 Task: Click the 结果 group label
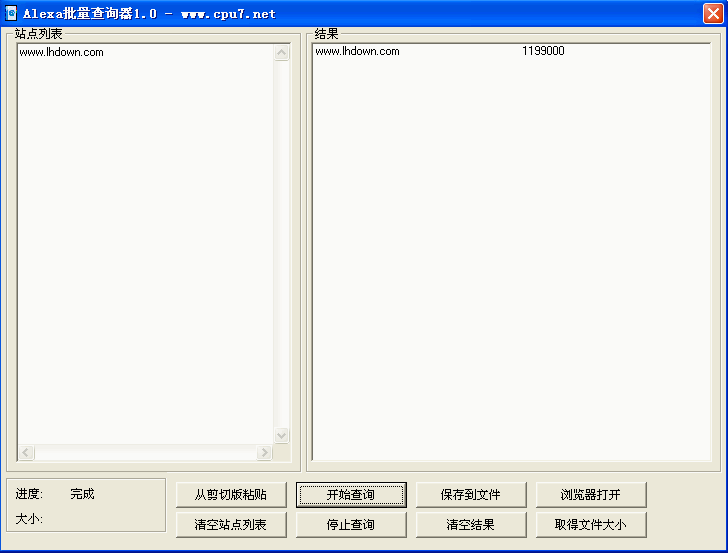tap(326, 34)
